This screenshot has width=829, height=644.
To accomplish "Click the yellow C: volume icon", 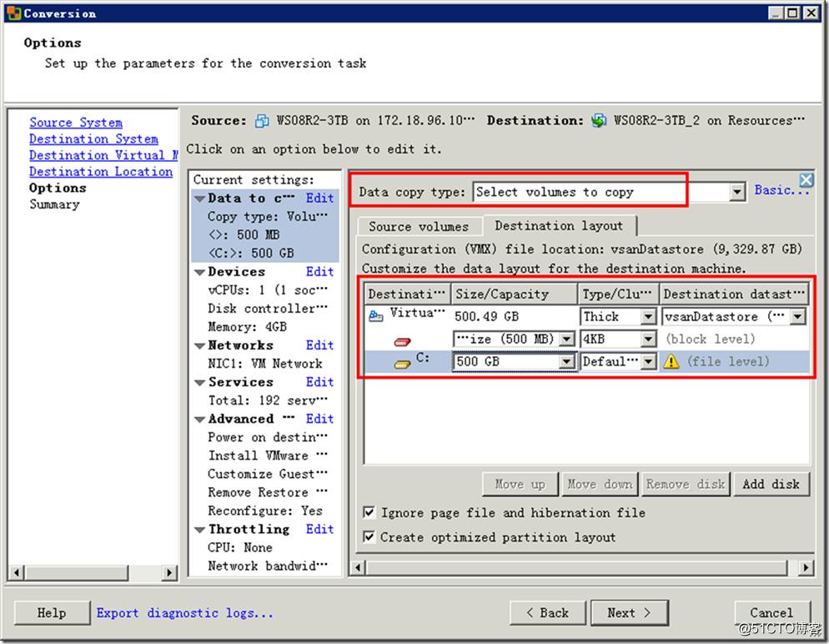I will pos(403,363).
